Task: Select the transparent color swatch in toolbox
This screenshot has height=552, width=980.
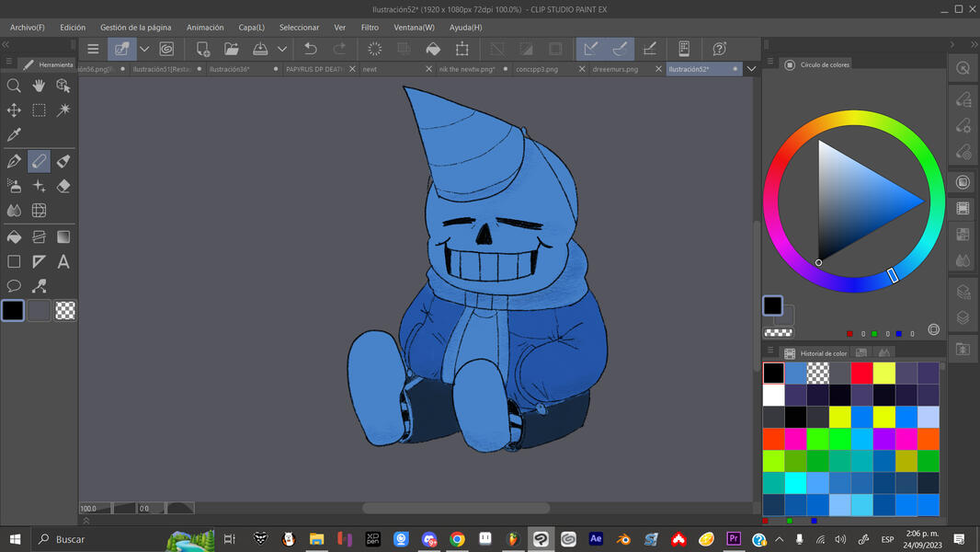Action: pos(65,311)
